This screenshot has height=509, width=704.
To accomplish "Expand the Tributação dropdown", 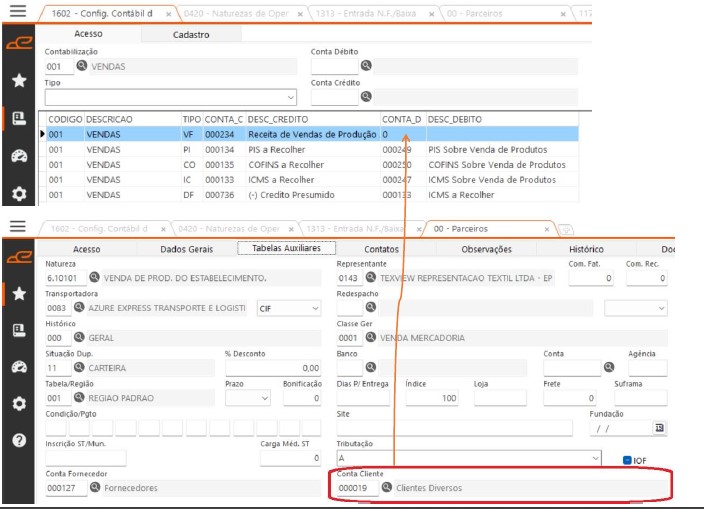I will (x=595, y=458).
